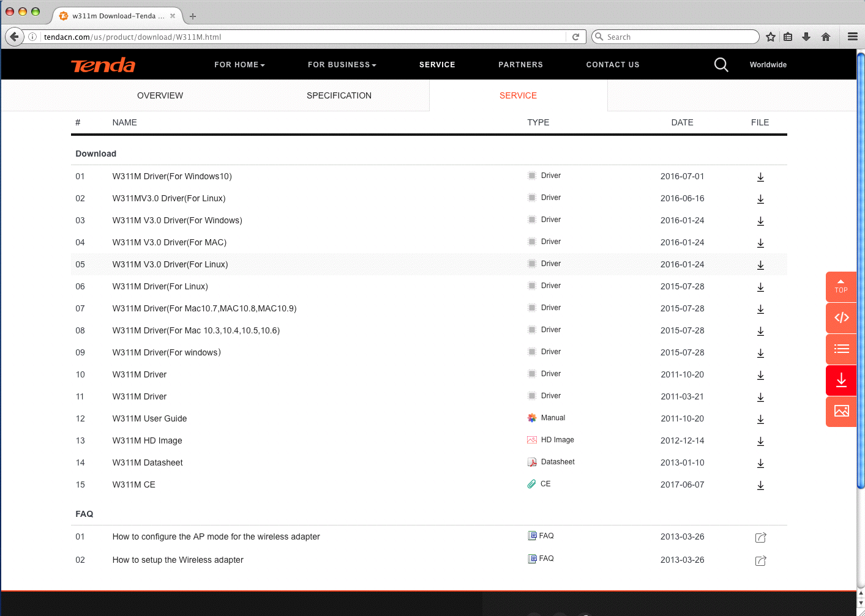865x616 pixels.
Task: Open the CONTACT US page link
Action: [613, 65]
